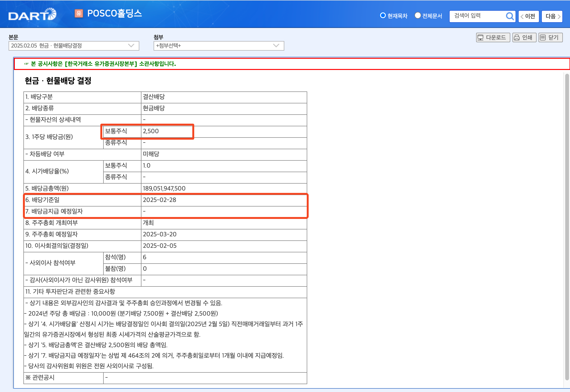The height and width of the screenshot is (392, 570).
Task: Click the search magnifier icon
Action: click(x=510, y=16)
